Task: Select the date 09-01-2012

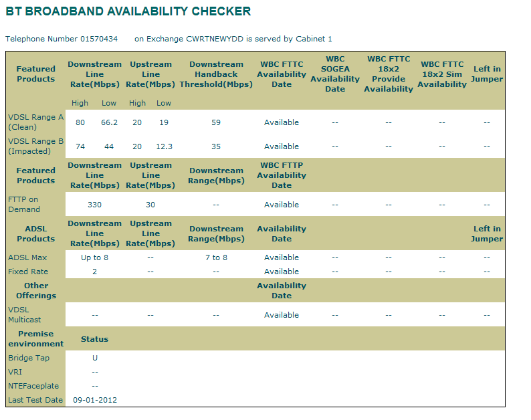Action: coord(95,400)
